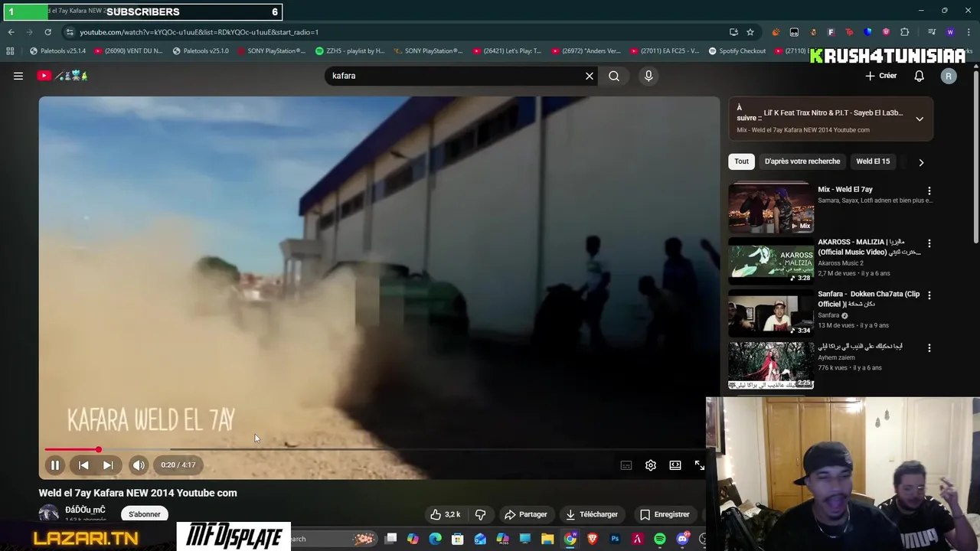Viewport: 980px width, 551px height.
Task: Open options menu for the Ayhem zaiem video
Action: pyautogui.click(x=929, y=347)
